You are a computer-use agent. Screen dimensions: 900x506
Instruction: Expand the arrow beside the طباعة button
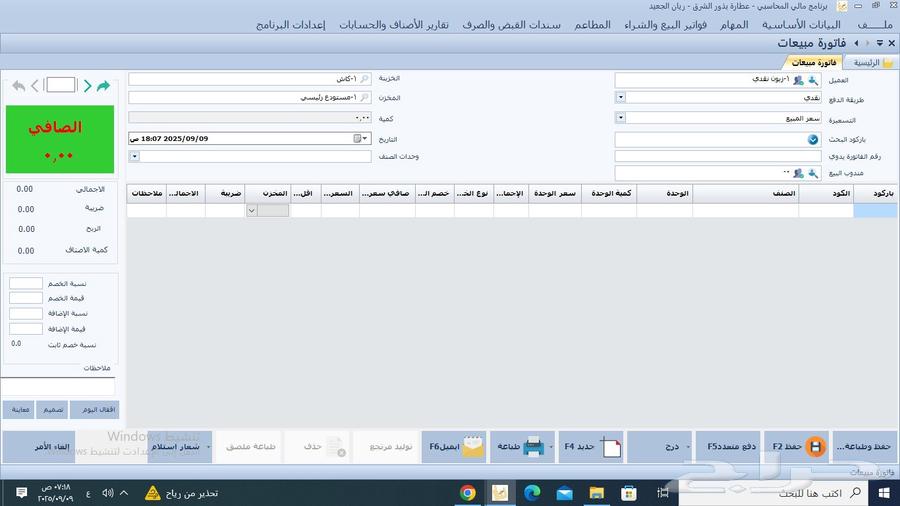pyautogui.click(x=551, y=446)
